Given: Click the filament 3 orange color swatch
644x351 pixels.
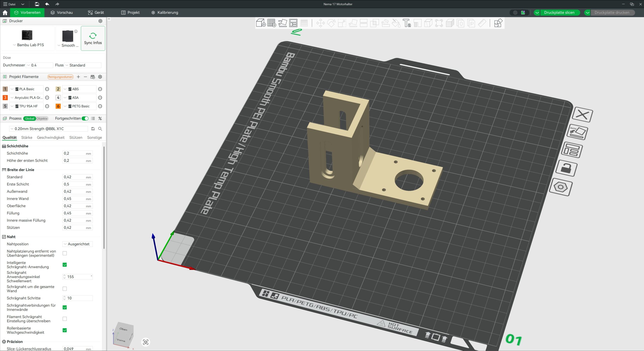Looking at the screenshot, I should click(5, 97).
